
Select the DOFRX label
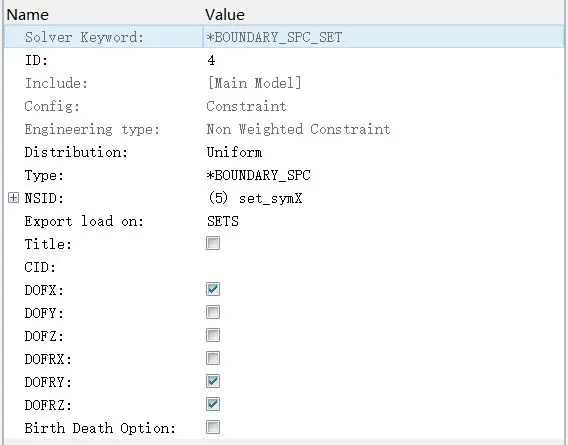[x=48, y=359]
